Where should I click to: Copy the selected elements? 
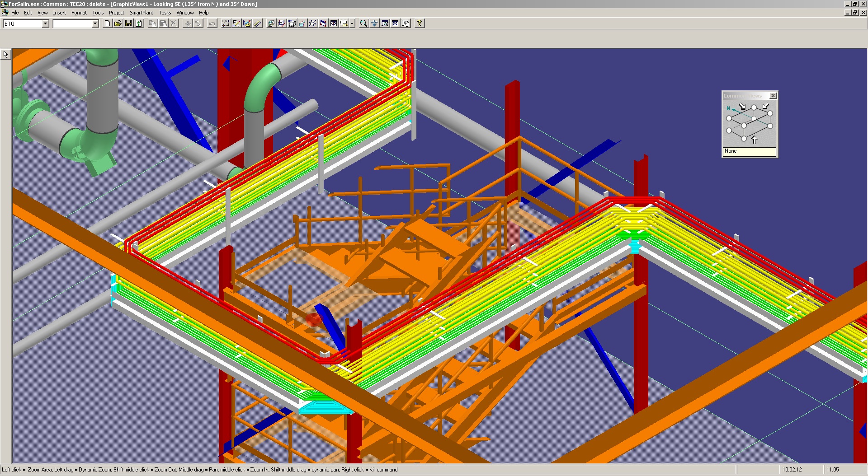click(x=153, y=23)
